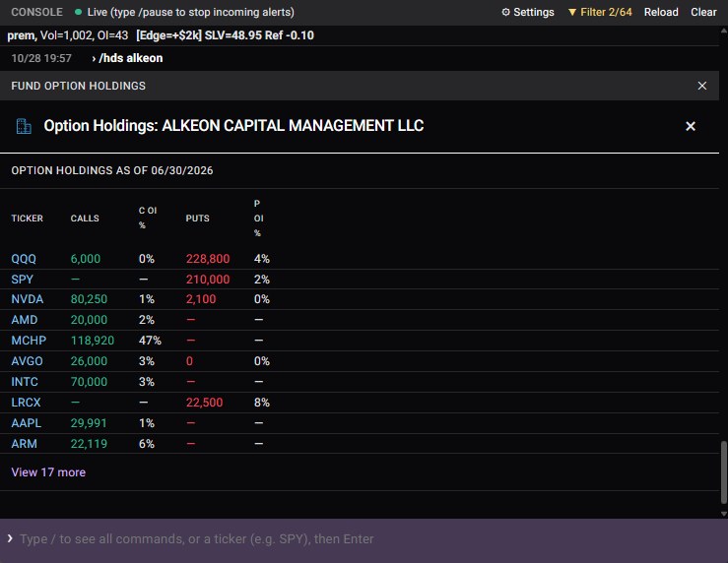Viewport: 728px width, 563px height.
Task: Select ARM calls value 22,119
Action: pyautogui.click(x=89, y=444)
